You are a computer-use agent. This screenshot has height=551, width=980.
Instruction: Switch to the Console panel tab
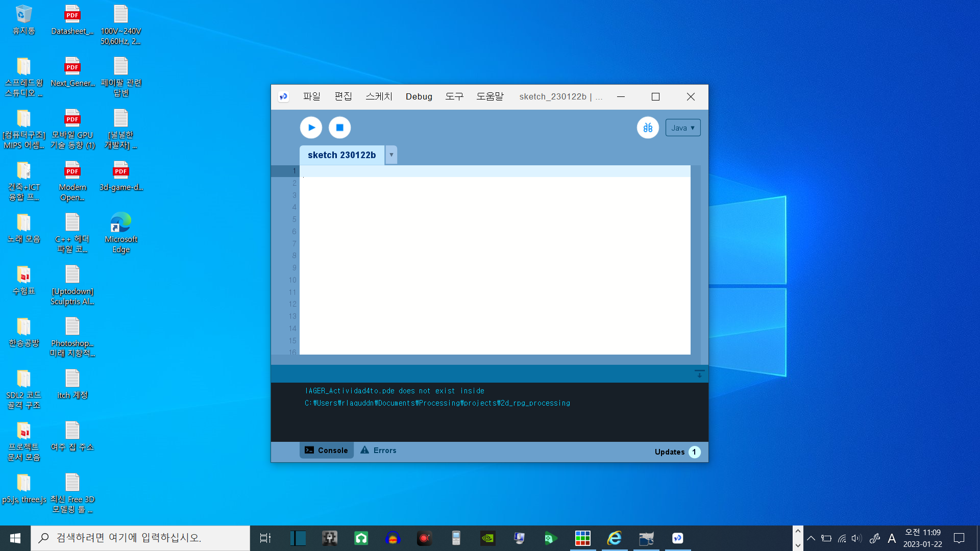(x=327, y=450)
